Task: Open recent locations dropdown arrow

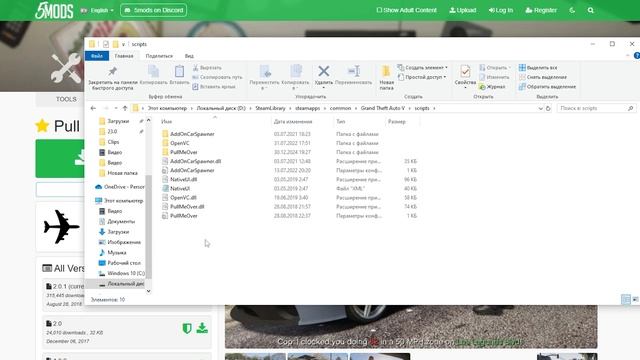Action: pyautogui.click(x=116, y=108)
